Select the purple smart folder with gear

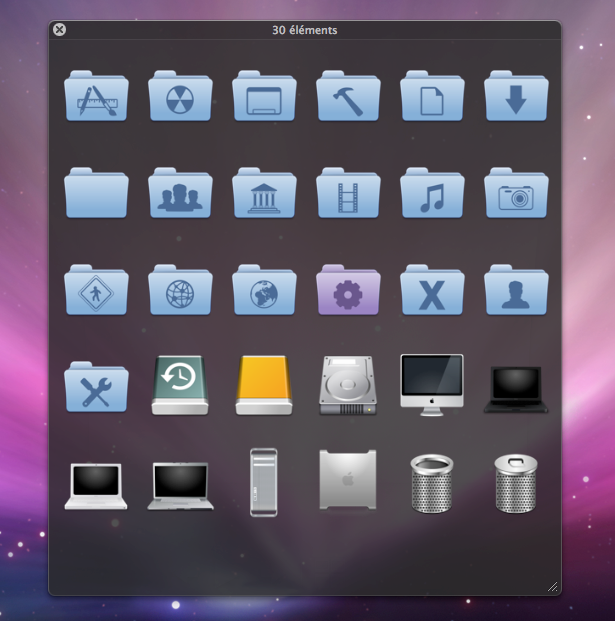(x=348, y=290)
